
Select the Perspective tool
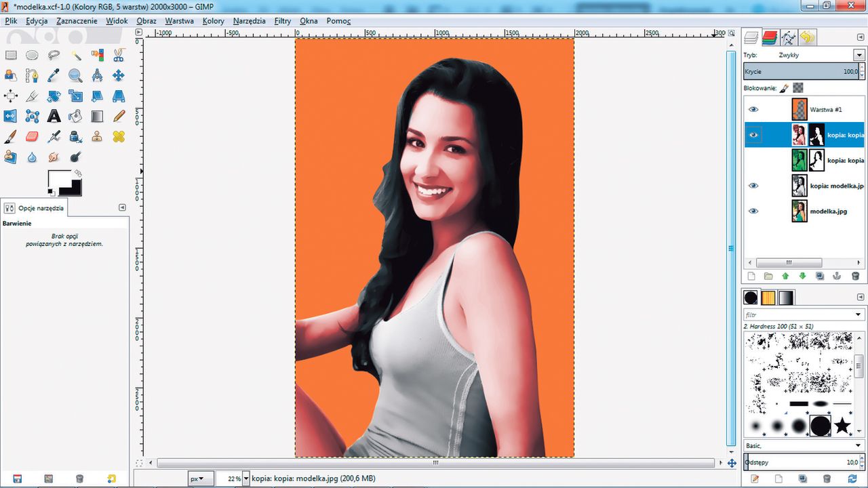(x=119, y=96)
